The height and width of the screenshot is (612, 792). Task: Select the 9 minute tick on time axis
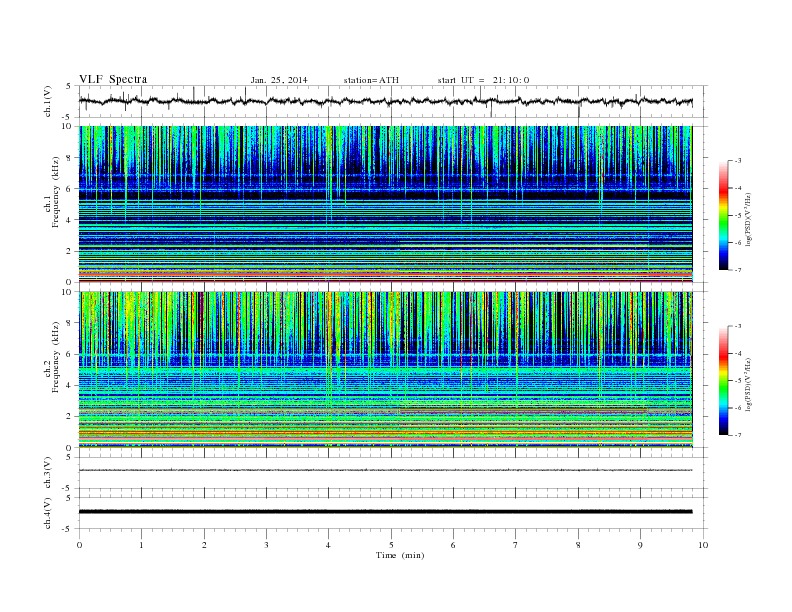pos(640,545)
